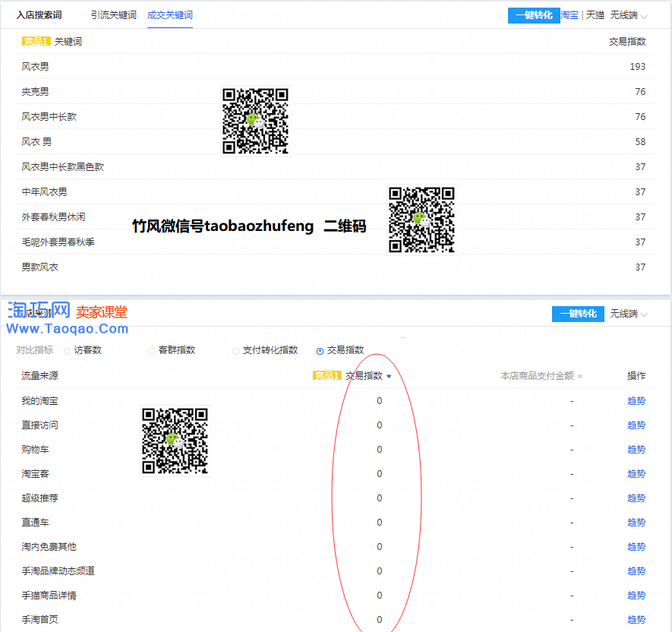This screenshot has width=672, height=632.
Task: Open 趋势 for 超级推荐 row
Action: pyautogui.click(x=636, y=498)
